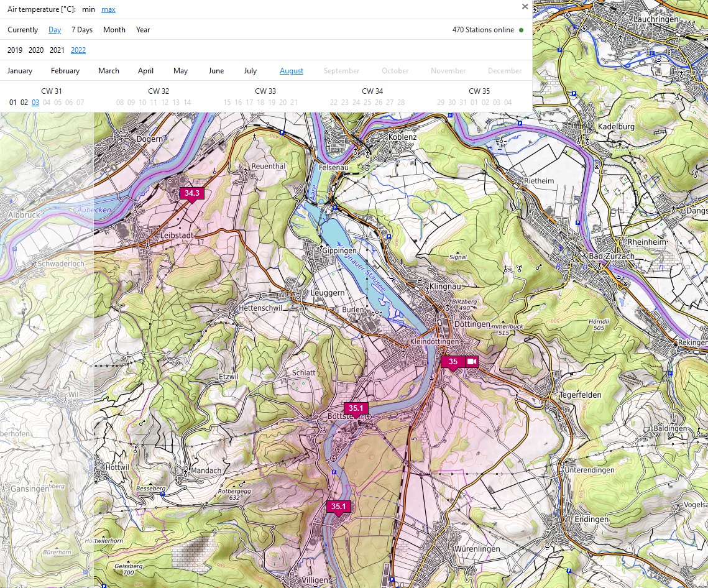Image resolution: width=708 pixels, height=588 pixels.
Task: Choose year 2021
Action: tap(57, 50)
